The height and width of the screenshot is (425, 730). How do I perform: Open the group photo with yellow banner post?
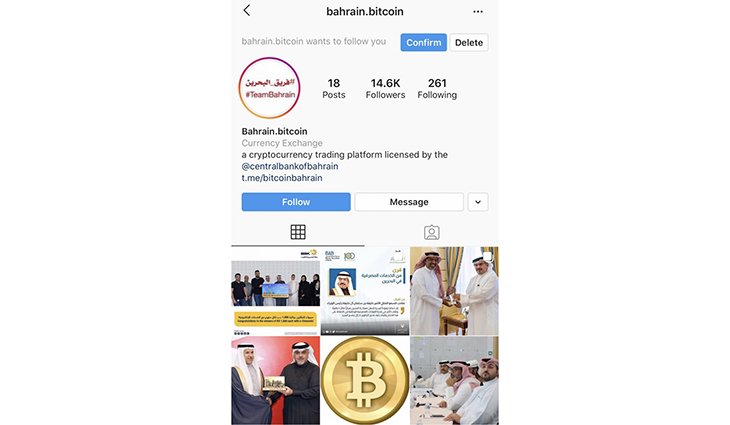click(x=275, y=291)
